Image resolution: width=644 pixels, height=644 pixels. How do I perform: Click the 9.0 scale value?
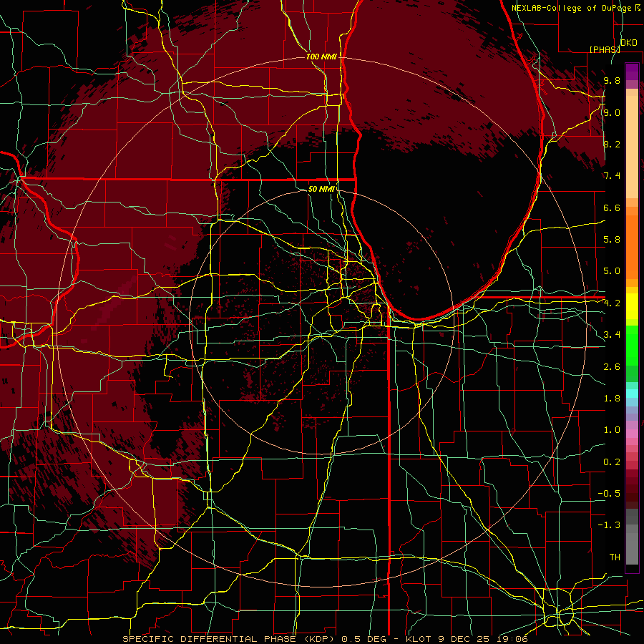coord(612,112)
